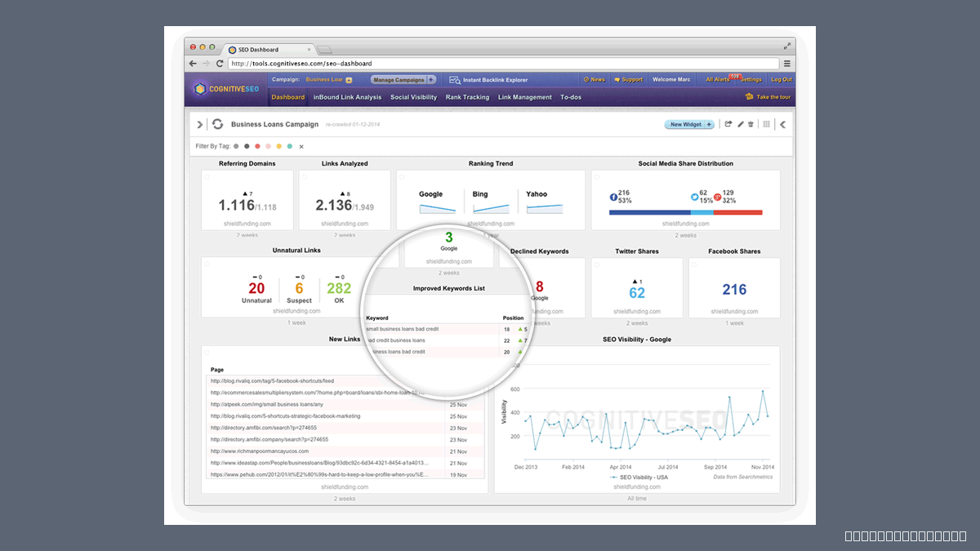980x551 pixels.
Task: Open the To-dos tab
Action: 571,97
